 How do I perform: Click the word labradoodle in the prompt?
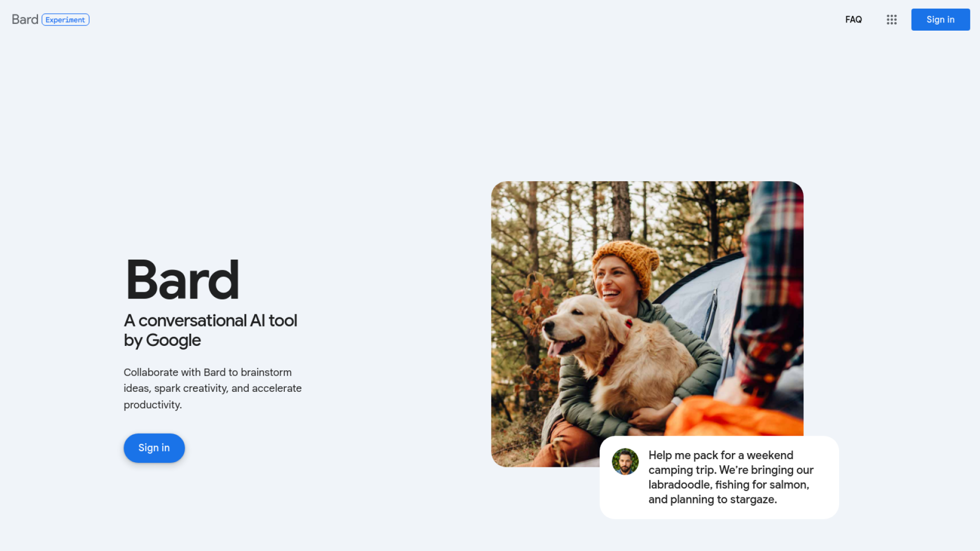coord(680,485)
